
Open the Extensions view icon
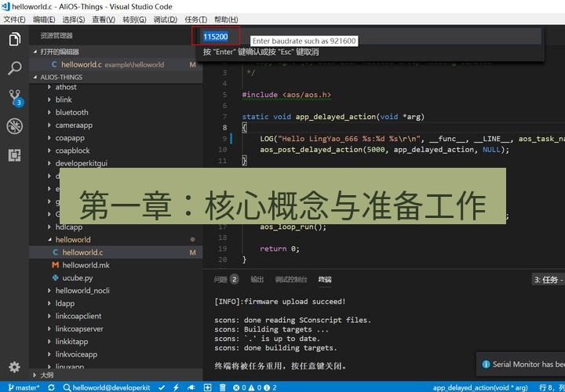point(14,155)
